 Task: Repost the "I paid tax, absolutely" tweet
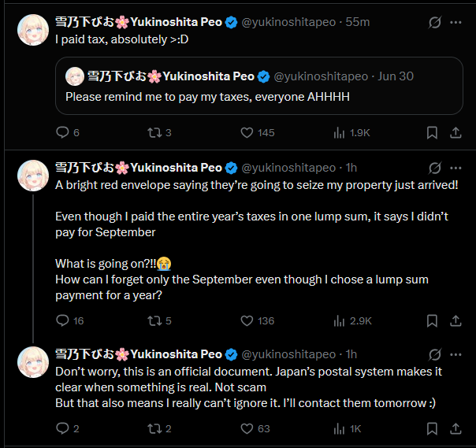(154, 132)
